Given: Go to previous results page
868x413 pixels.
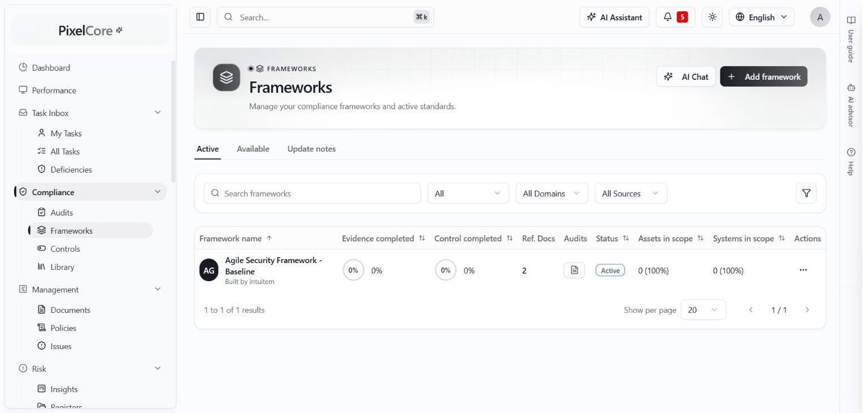Looking at the screenshot, I should [751, 310].
